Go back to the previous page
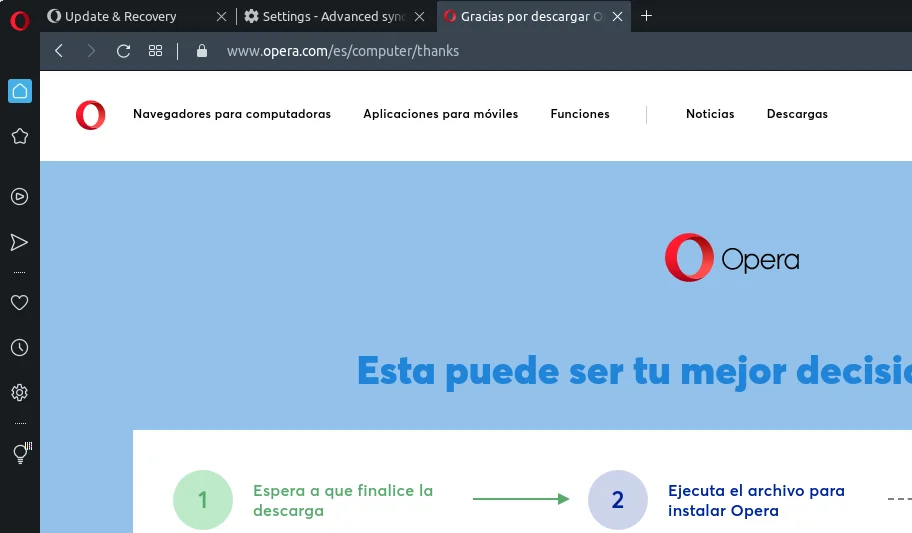Screen dimensions: 912x533 coord(59,51)
